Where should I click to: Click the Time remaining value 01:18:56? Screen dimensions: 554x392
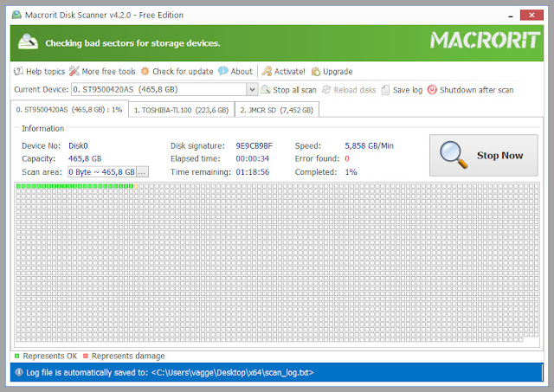tap(252, 172)
